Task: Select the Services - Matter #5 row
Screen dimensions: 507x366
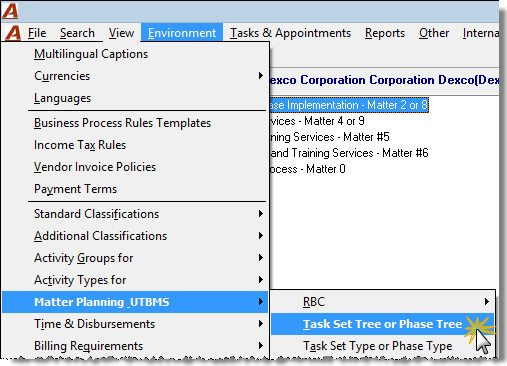Action: [330, 137]
